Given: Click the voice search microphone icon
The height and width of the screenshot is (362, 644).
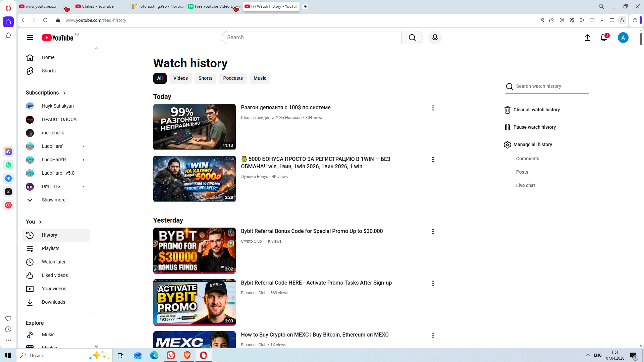Looking at the screenshot, I should pos(435,38).
